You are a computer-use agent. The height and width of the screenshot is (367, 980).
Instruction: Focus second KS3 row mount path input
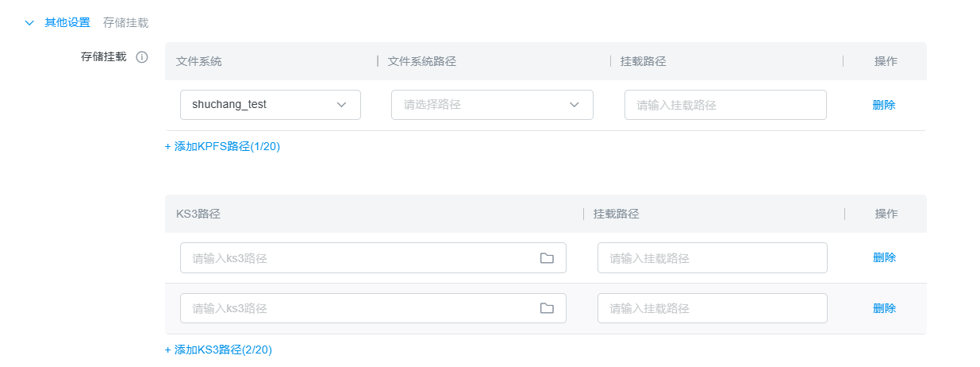712,308
